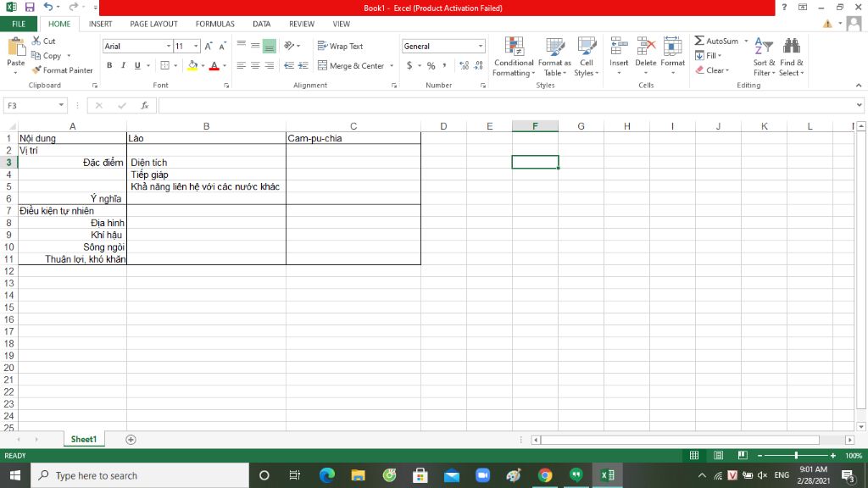Viewport: 868px width, 488px height.
Task: Toggle Bold formatting
Action: 109,65
